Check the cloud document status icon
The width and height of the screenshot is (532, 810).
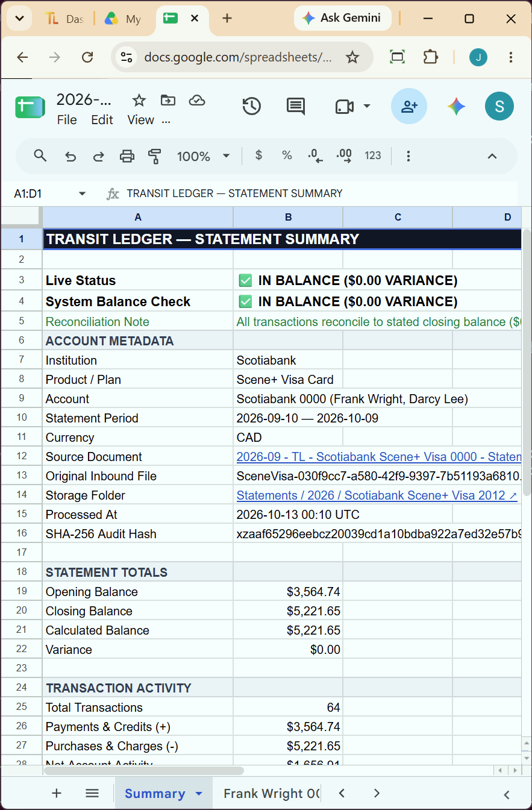pyautogui.click(x=197, y=100)
